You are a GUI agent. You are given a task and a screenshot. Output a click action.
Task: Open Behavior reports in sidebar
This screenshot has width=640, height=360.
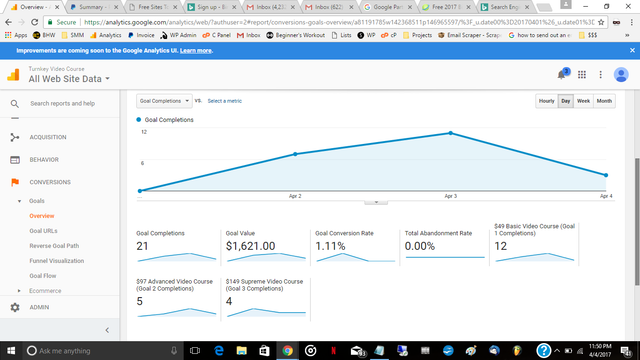point(44,160)
